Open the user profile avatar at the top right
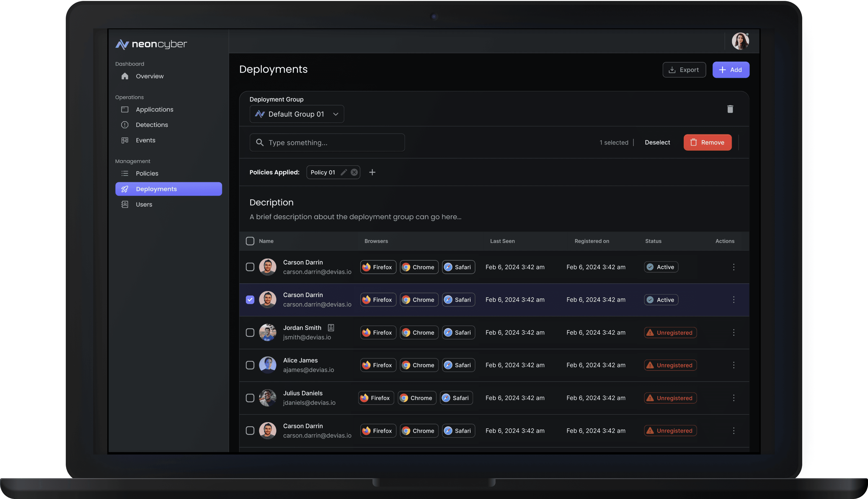This screenshot has width=868, height=499. (x=740, y=41)
